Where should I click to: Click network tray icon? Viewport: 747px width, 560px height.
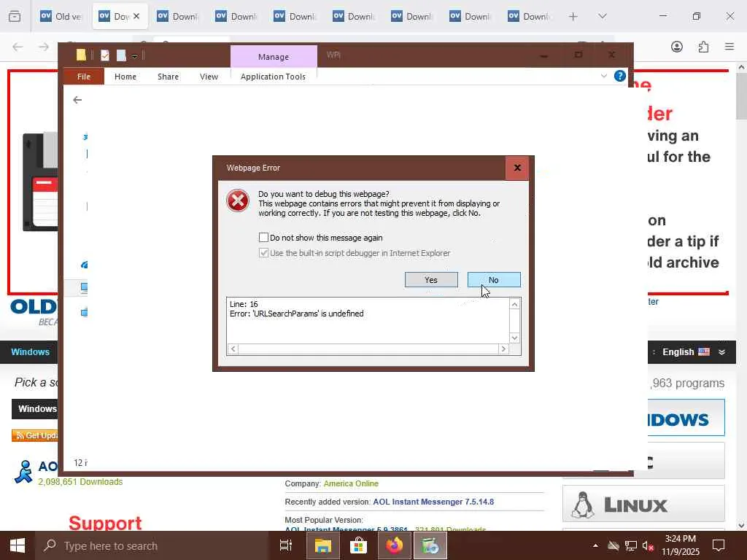click(x=631, y=545)
